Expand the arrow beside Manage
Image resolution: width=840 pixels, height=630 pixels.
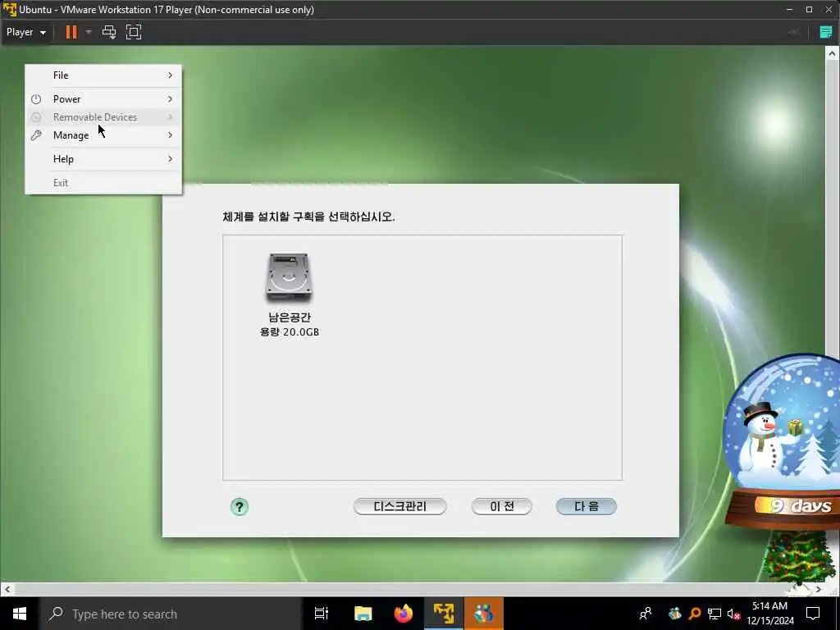(x=170, y=135)
